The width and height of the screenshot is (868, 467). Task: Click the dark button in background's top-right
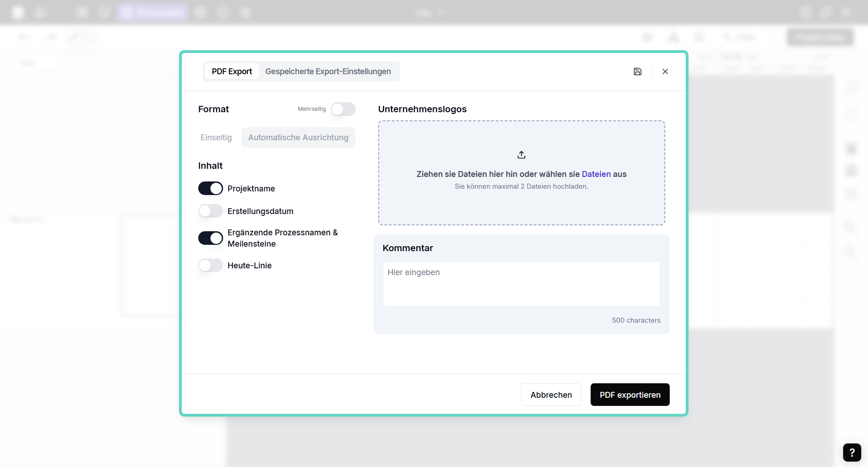(x=820, y=37)
